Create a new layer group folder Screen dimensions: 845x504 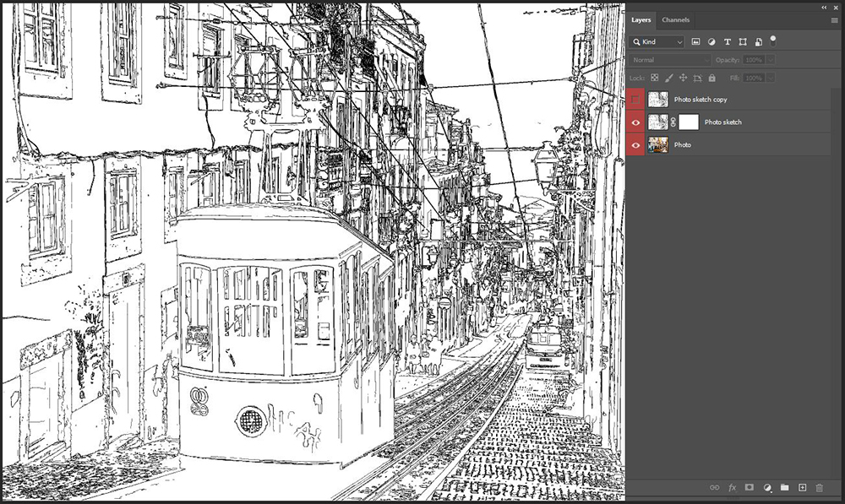pyautogui.click(x=785, y=487)
